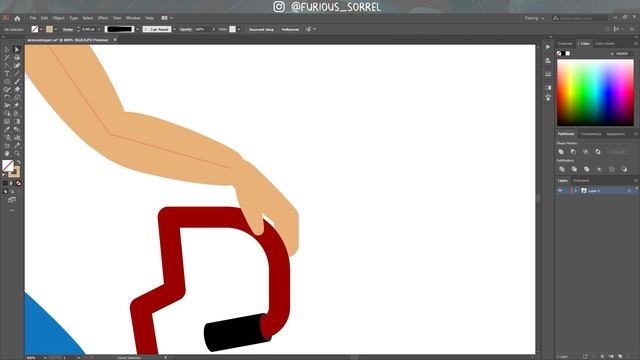Viewport: 640px width, 360px height.
Task: Select the Paintbrush tool
Action: click(x=17, y=81)
